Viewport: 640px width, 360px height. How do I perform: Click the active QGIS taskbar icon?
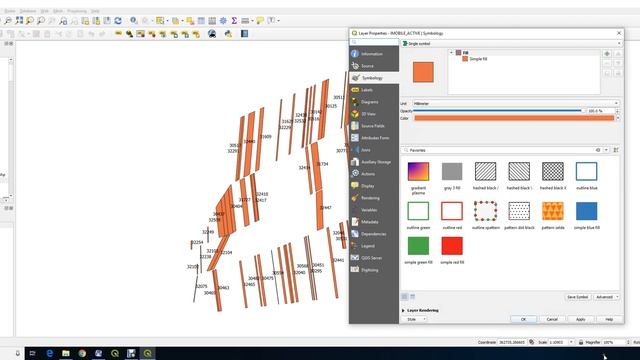[148, 353]
